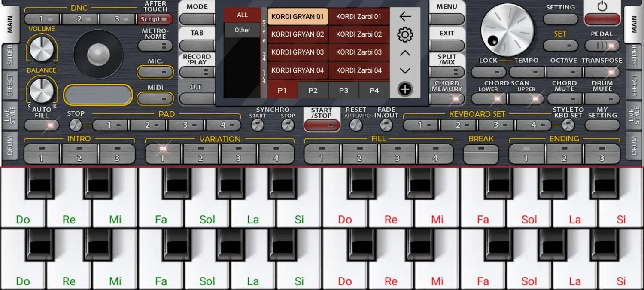
Task: Toggle the METRONOME button
Action: (155, 46)
